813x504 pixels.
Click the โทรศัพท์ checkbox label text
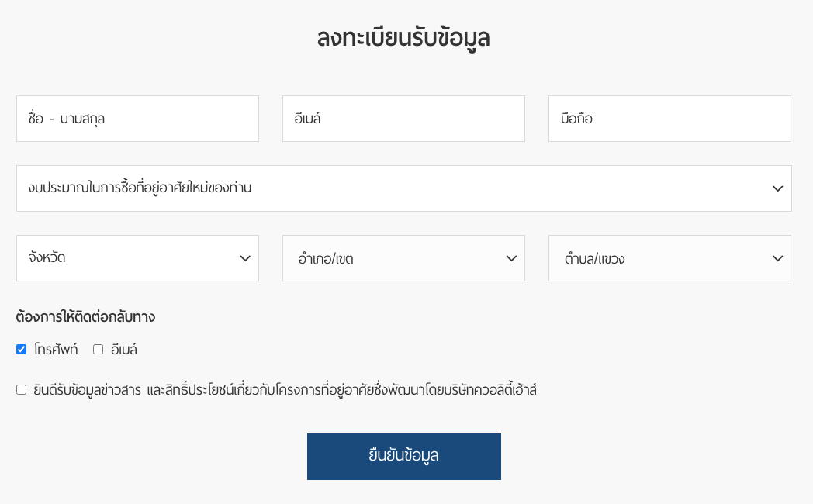coord(56,350)
